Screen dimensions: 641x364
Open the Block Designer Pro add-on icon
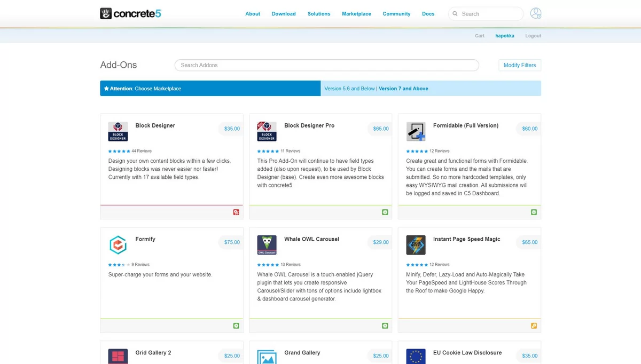click(267, 131)
